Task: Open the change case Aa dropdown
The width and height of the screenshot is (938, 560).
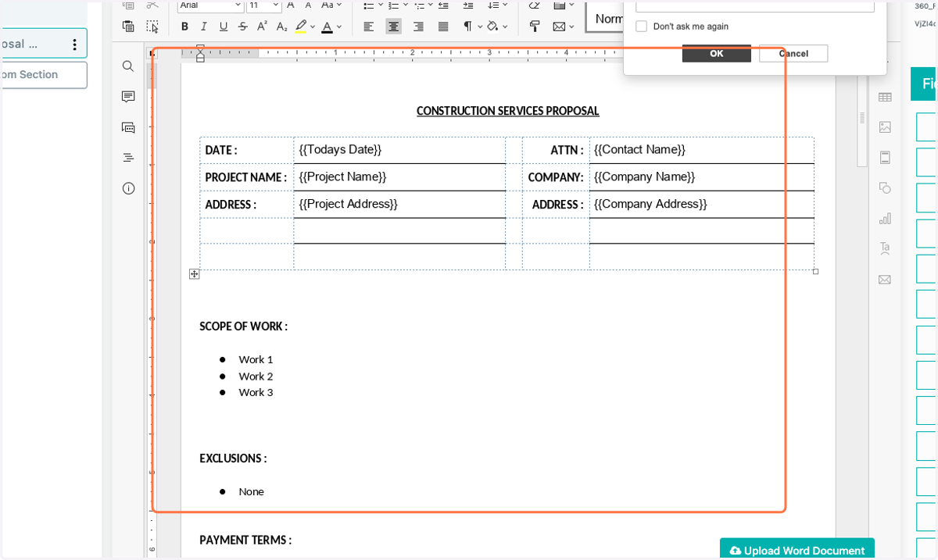Action: point(332,5)
